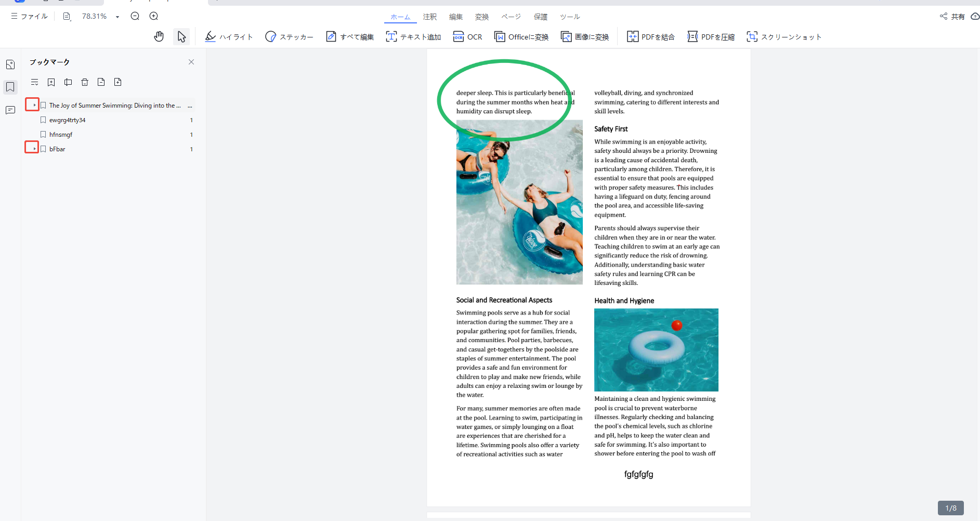Screen dimensions: 980x521
Task: Click the document icon next to ファイル
Action: click(x=67, y=17)
